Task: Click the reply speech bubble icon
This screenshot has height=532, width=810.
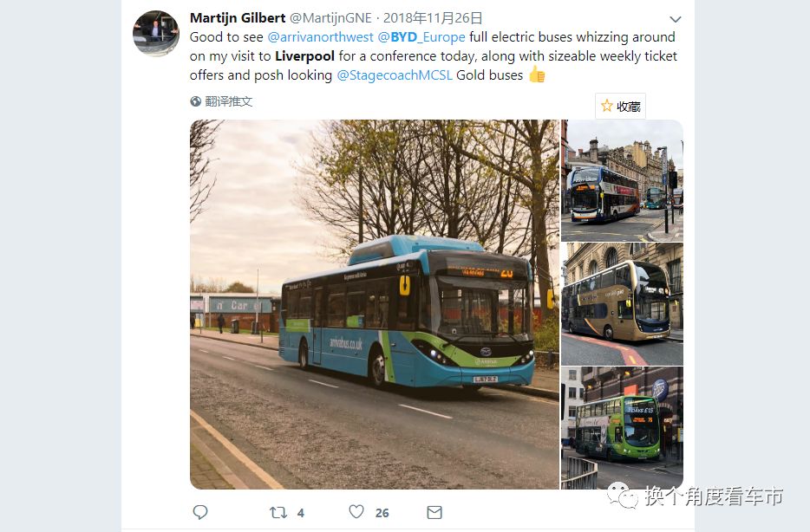Action: 200,512
